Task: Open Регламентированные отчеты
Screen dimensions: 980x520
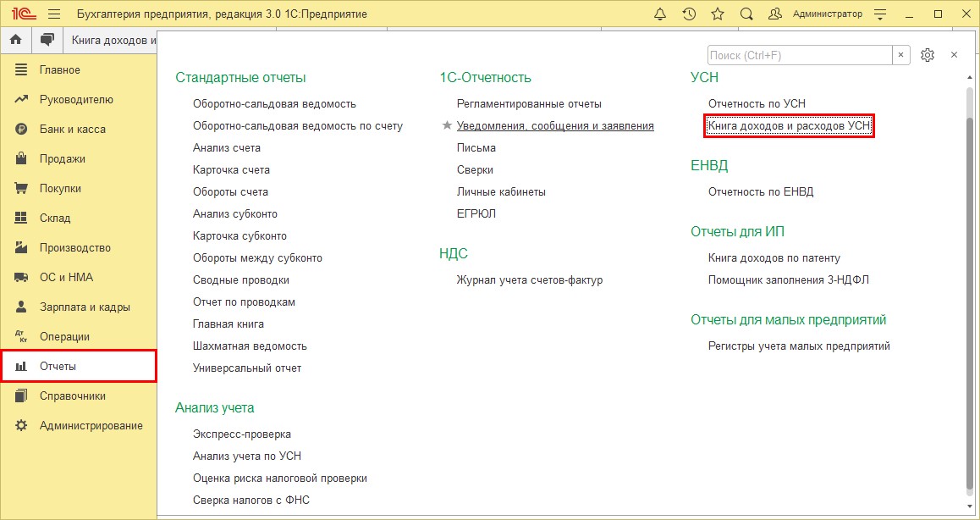Action: click(530, 104)
